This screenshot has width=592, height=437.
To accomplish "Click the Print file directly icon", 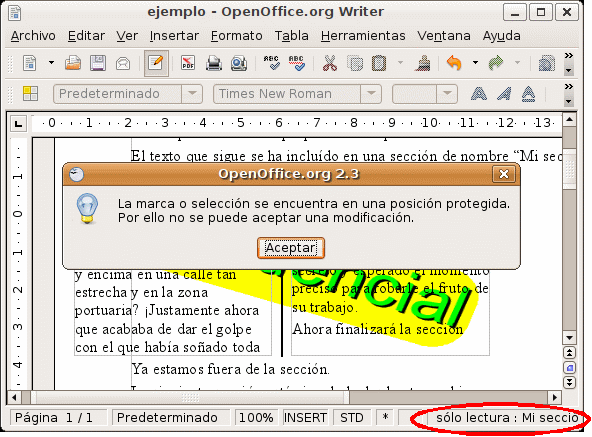I will [x=214, y=63].
